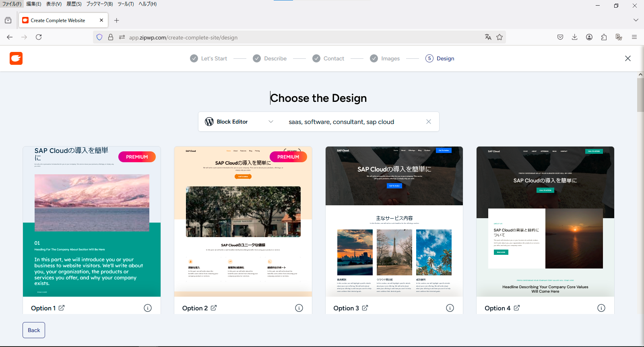The width and height of the screenshot is (644, 347).
Task: Show info for Option 3 template
Action: [x=450, y=308]
